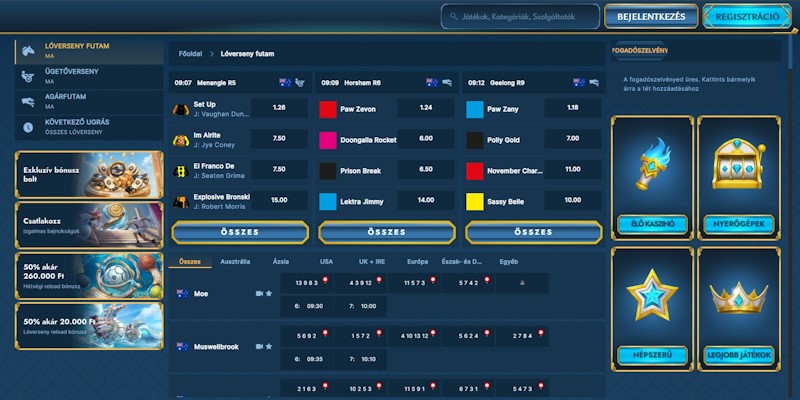This screenshot has height=400, width=800.
Task: Click the Legjobb Játékok button
Action: click(x=739, y=355)
